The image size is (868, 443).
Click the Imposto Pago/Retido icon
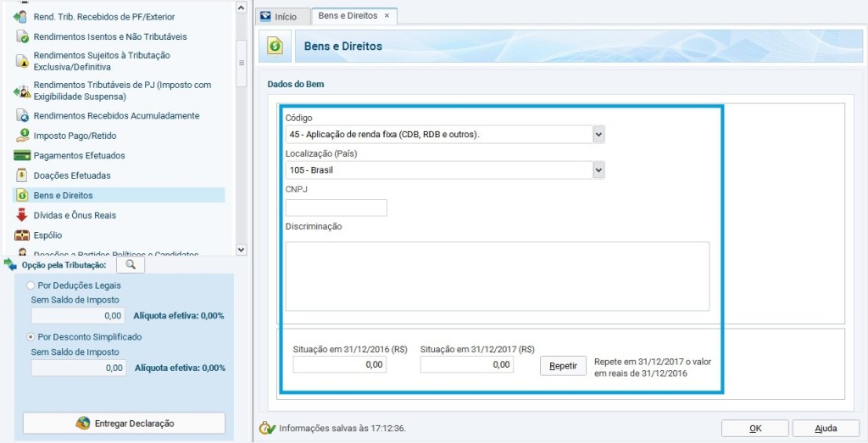22,136
